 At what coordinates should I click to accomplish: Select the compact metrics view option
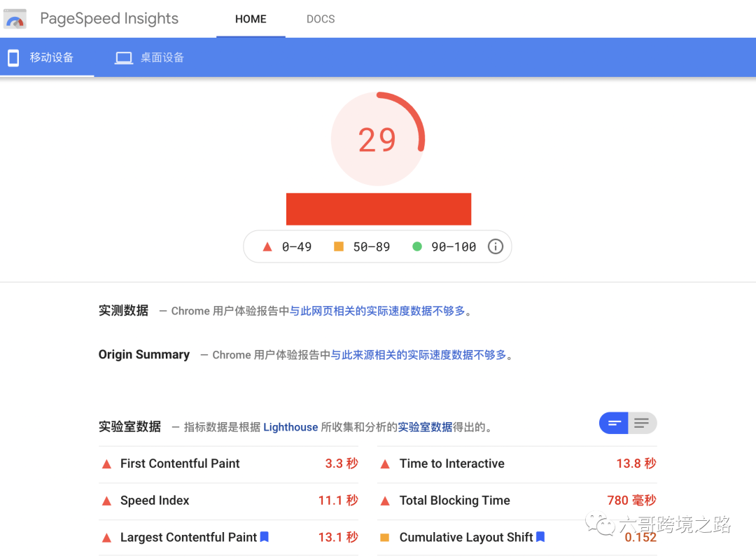(614, 423)
